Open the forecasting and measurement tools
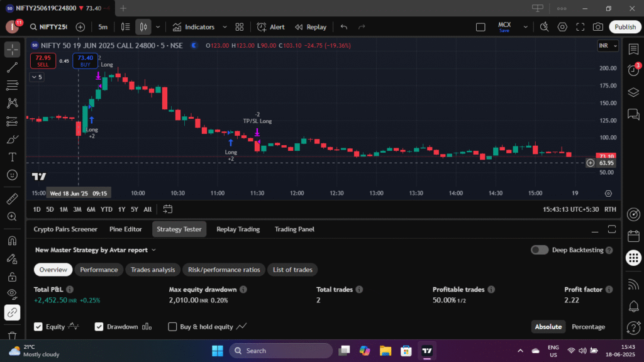 (13, 121)
